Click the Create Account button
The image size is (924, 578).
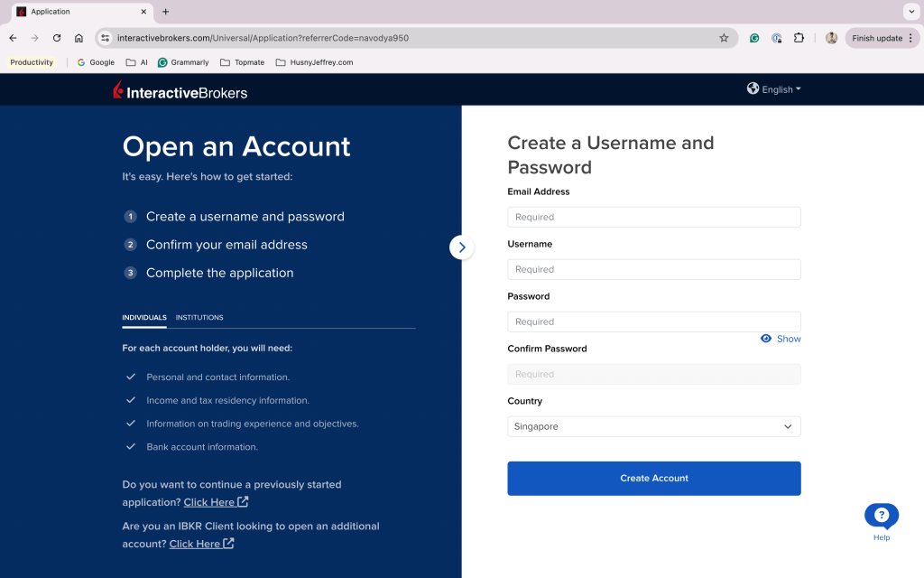coord(653,479)
